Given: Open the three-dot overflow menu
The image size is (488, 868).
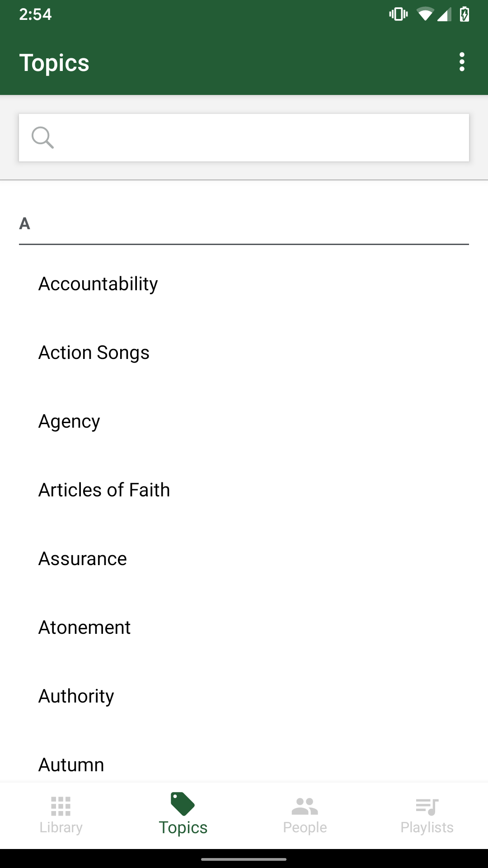Looking at the screenshot, I should click(x=461, y=62).
